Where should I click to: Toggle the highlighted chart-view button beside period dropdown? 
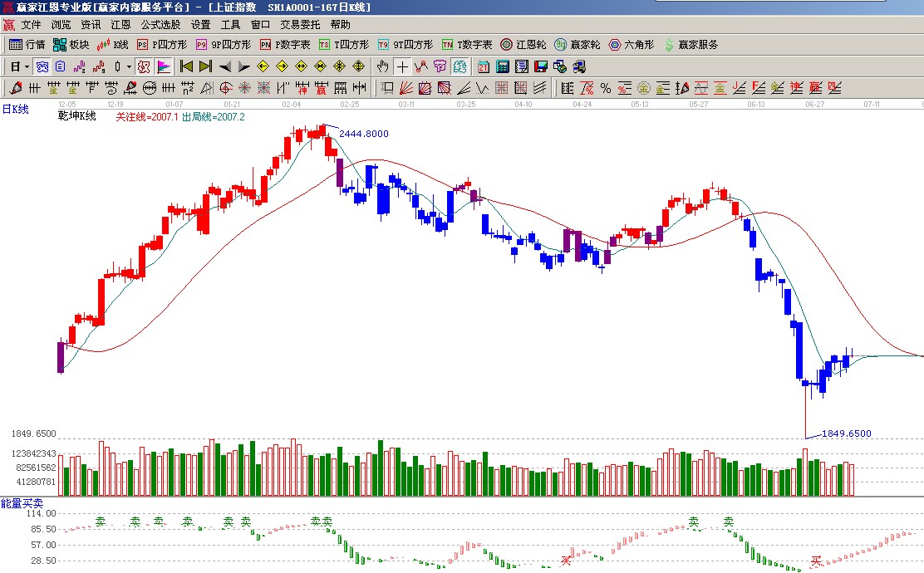click(42, 66)
